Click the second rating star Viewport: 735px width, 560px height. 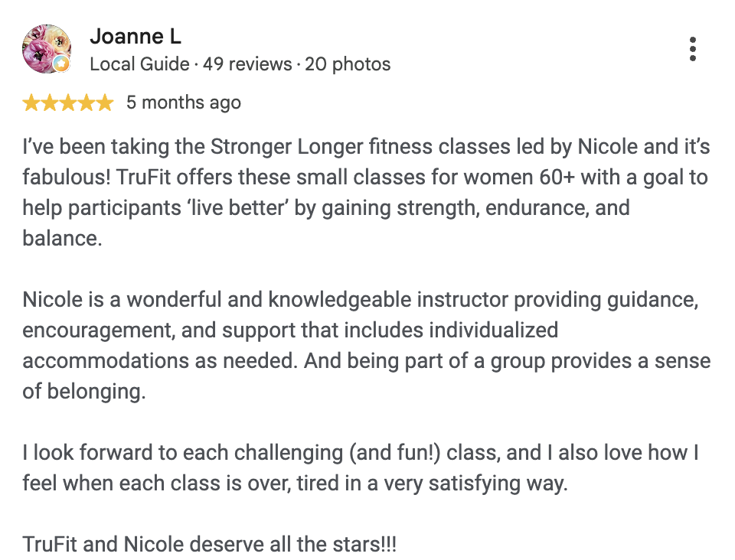pos(50,103)
